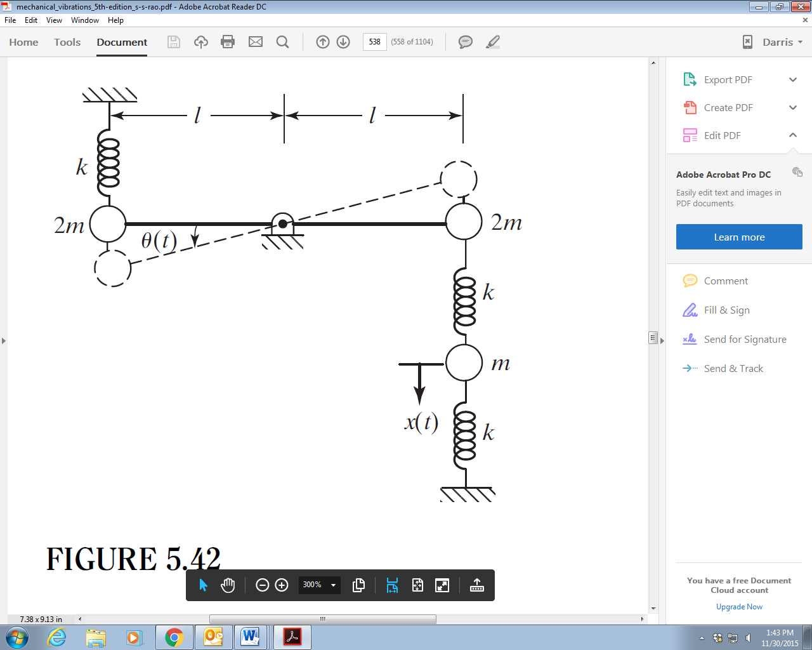Go to the next page with down arrow
This screenshot has height=650, width=812.
pos(343,42)
